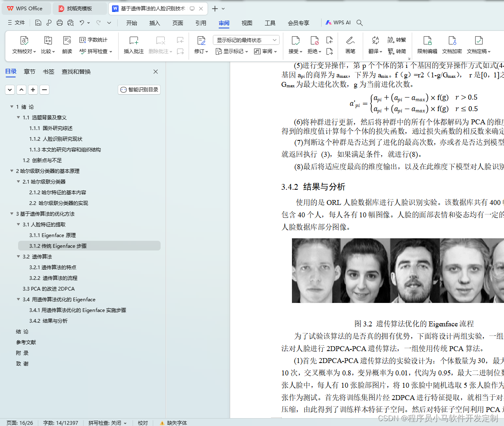Click the print icon in quick toolbar
Screen dimensions: 504x426
coord(60,23)
